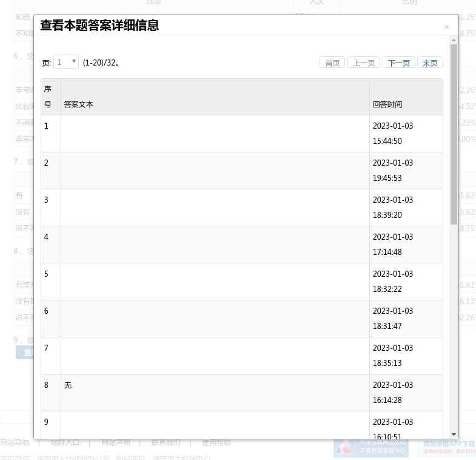476x460 pixels.
Task: Go to next page with 下一页
Action: coord(398,63)
